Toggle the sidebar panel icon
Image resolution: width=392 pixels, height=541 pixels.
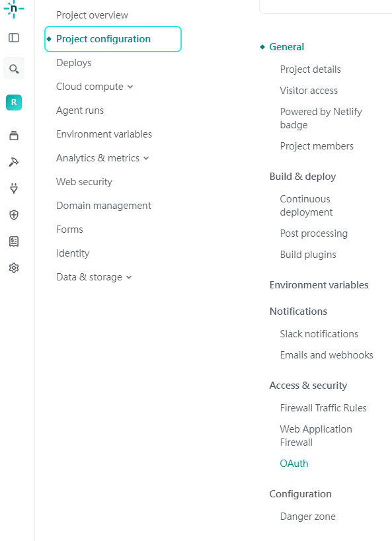14,38
